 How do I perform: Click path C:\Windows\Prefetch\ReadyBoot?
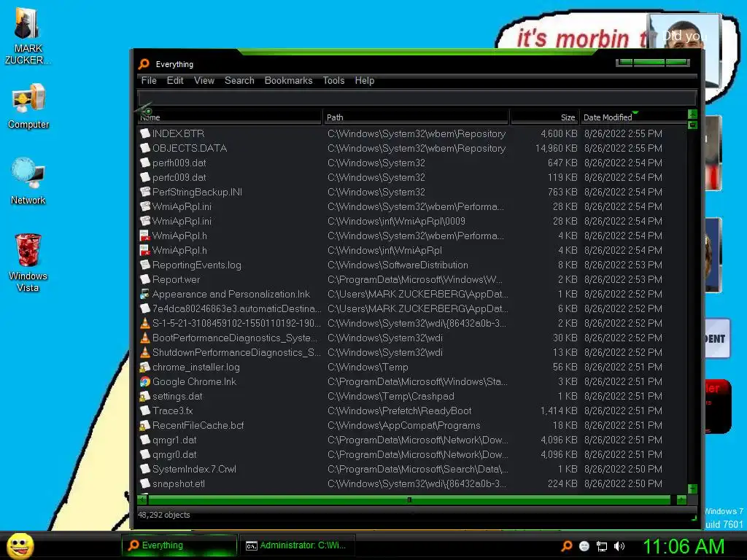399,411
